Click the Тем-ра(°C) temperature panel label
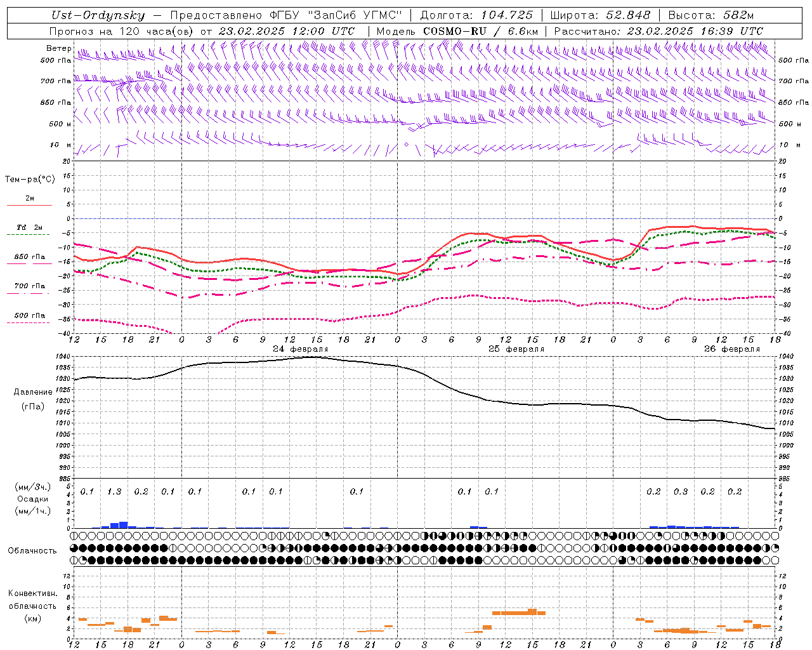 (30, 179)
